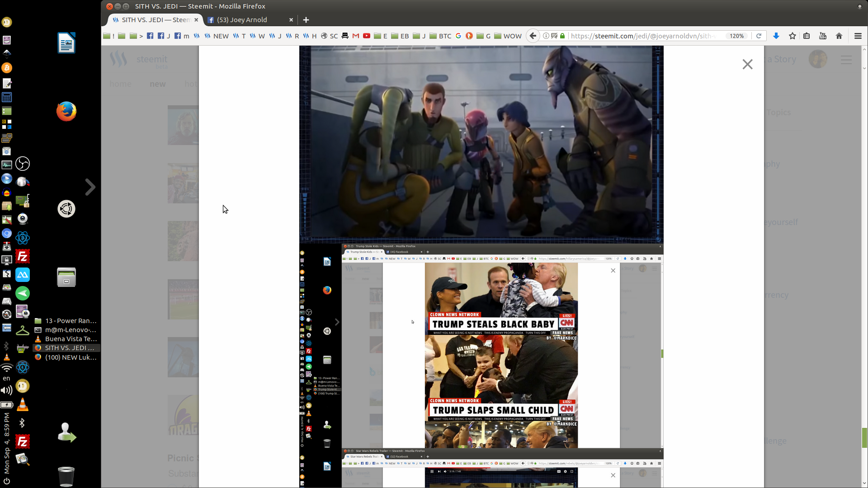
Task: Open battery status indicator
Action: [7, 404]
